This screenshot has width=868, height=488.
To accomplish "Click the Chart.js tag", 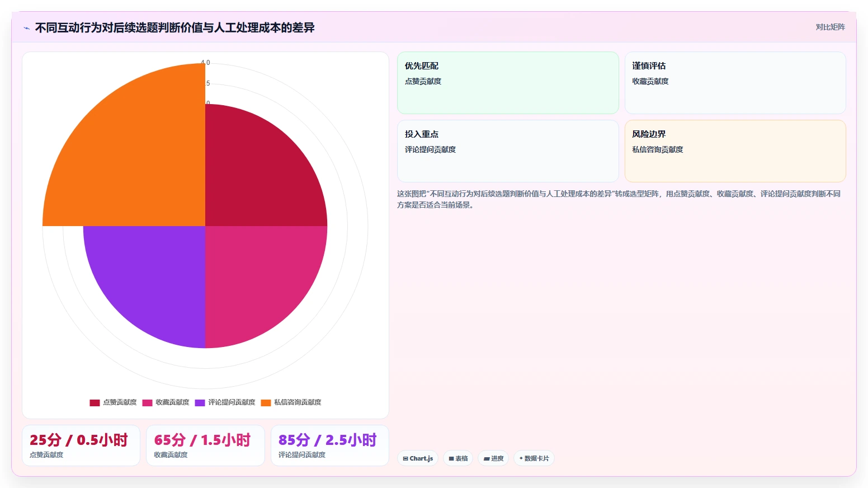I will pyautogui.click(x=418, y=458).
